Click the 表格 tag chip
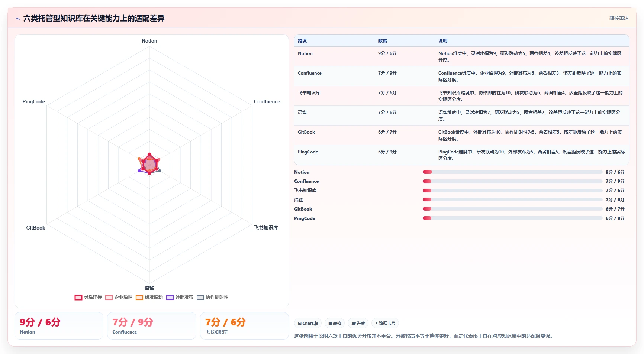The height and width of the screenshot is (354, 644). coord(335,323)
